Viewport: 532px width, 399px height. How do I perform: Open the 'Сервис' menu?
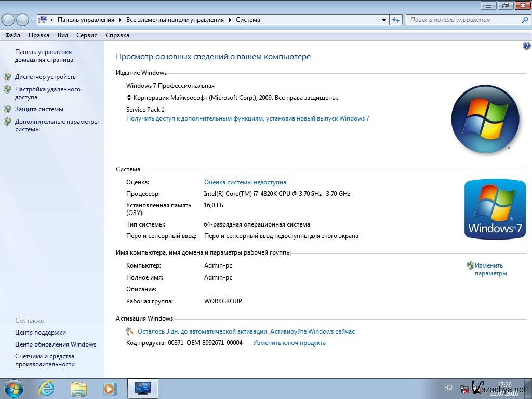tap(86, 35)
